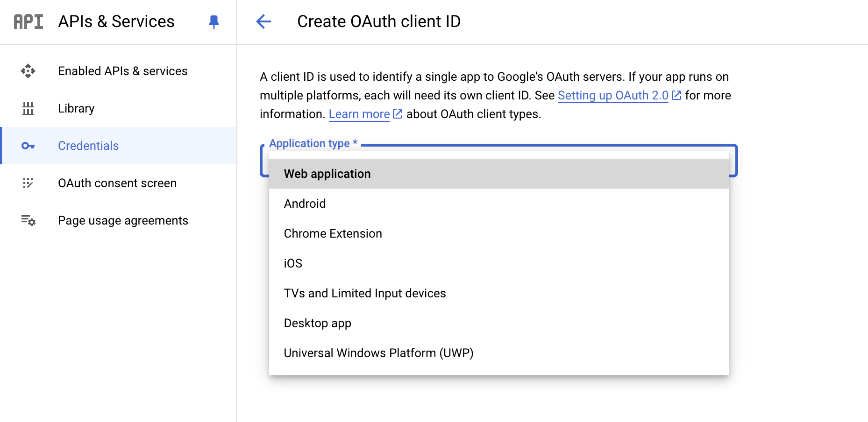The image size is (868, 422).
Task: Click the API logo icon
Action: (x=28, y=21)
